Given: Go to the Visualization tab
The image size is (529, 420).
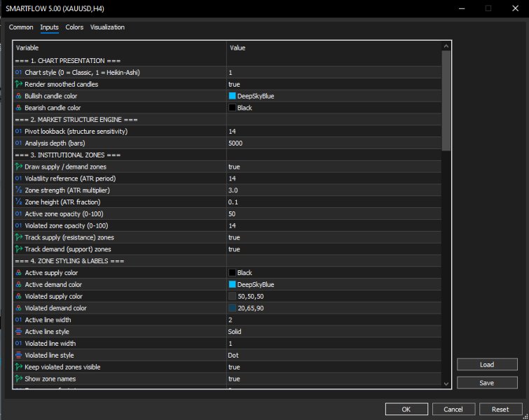Looking at the screenshot, I should click(107, 27).
